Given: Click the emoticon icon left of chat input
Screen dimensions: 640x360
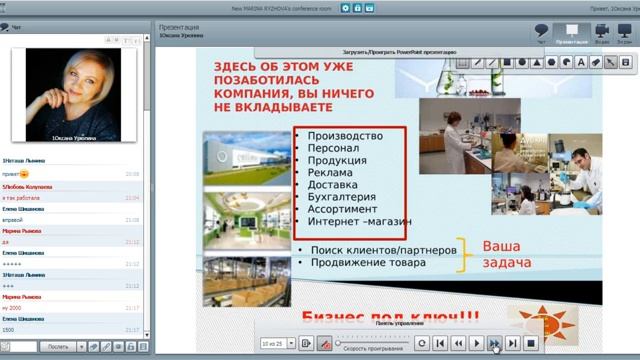Looking at the screenshot, I should tap(5, 347).
